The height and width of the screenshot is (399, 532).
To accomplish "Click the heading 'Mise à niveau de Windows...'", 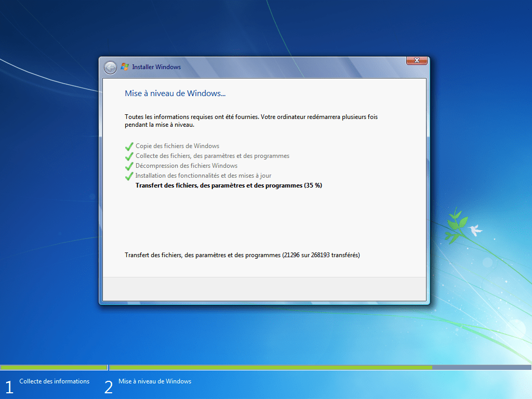I will (175, 94).
